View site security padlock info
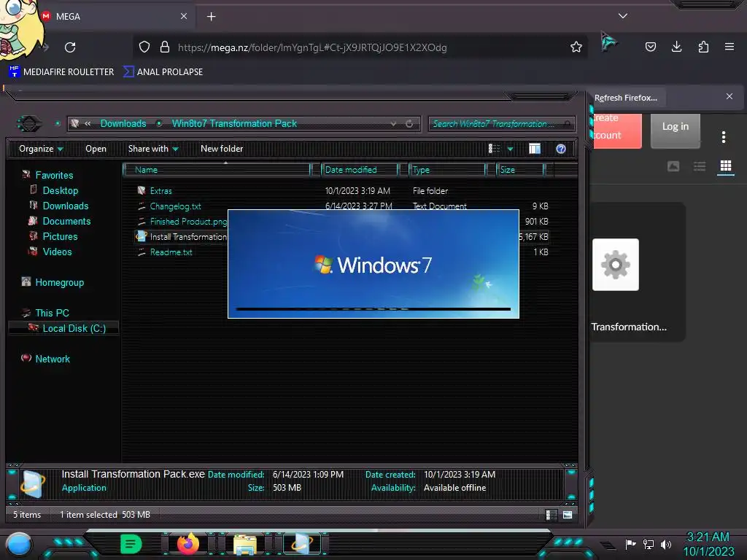Screen dimensions: 747x560 (x=165, y=47)
